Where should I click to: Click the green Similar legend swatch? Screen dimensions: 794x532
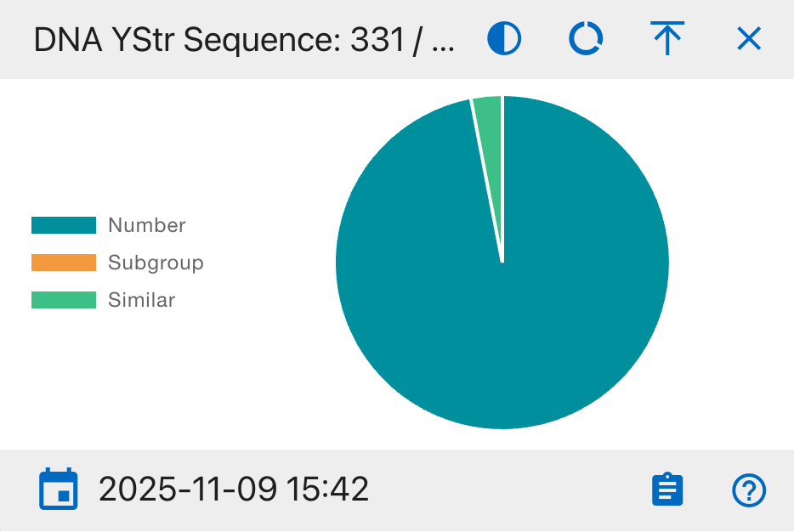[64, 300]
